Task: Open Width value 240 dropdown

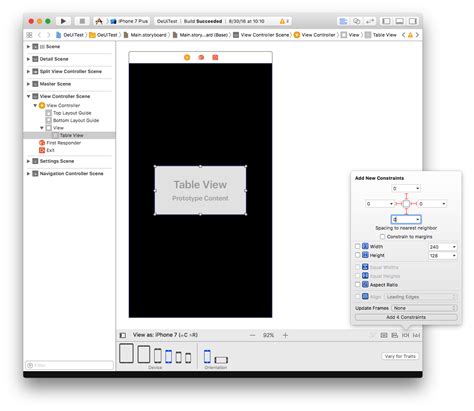Action: (454, 247)
